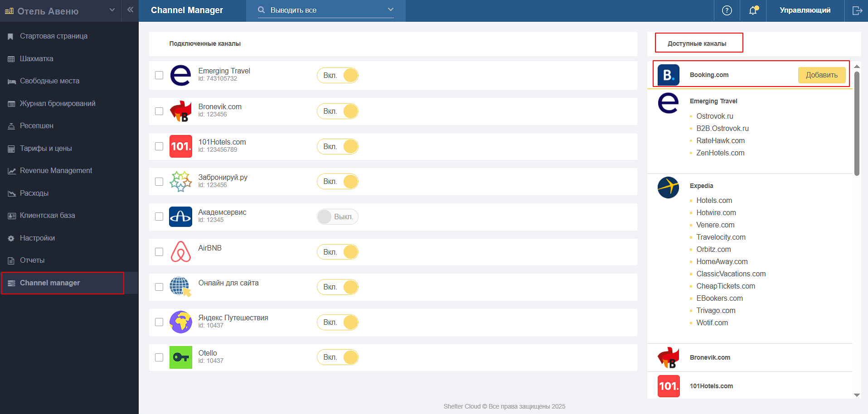Disable the Bronevik.com channel switch
This screenshot has height=414, width=868.
[338, 111]
